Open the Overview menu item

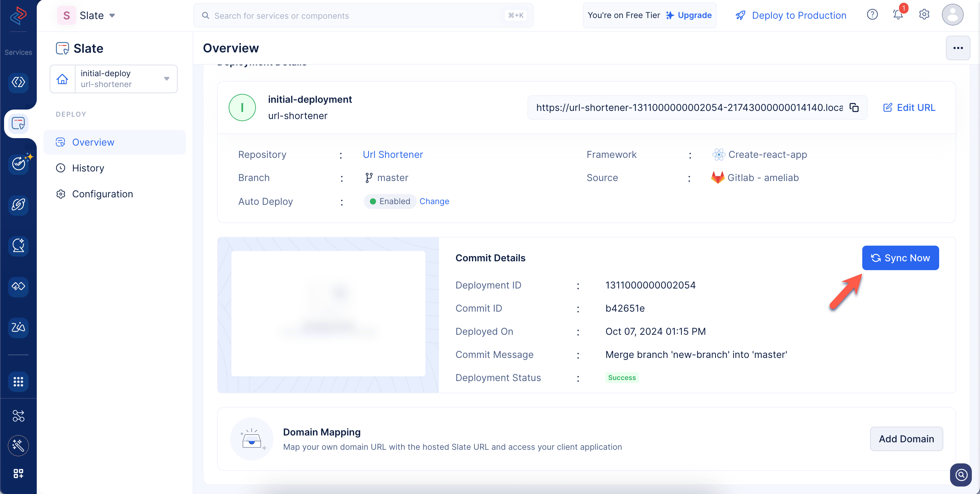pos(115,142)
